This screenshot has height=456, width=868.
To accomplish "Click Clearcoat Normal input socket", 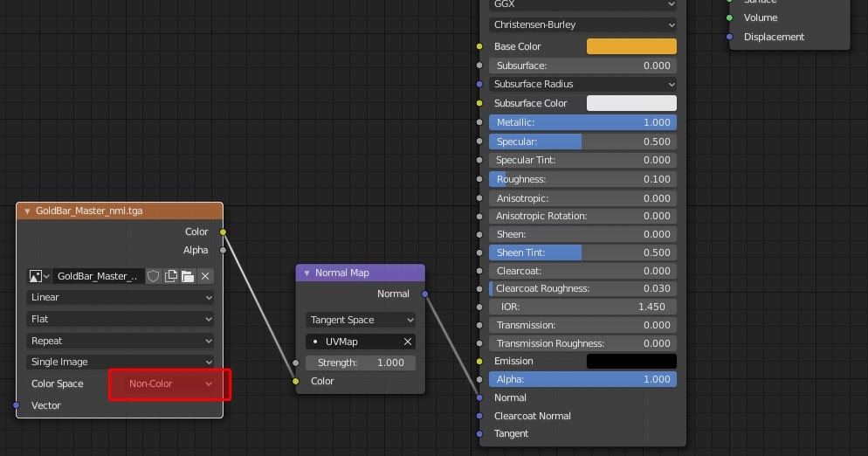I will pos(479,416).
